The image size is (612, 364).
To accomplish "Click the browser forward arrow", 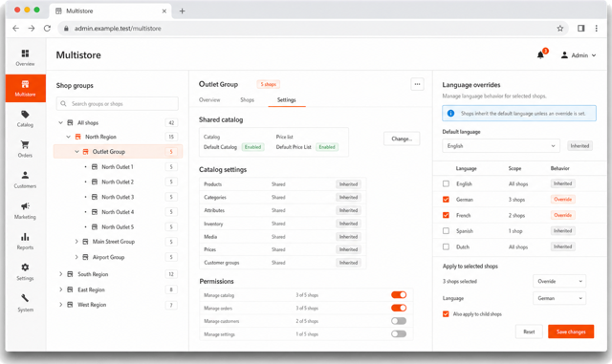I will click(x=32, y=28).
